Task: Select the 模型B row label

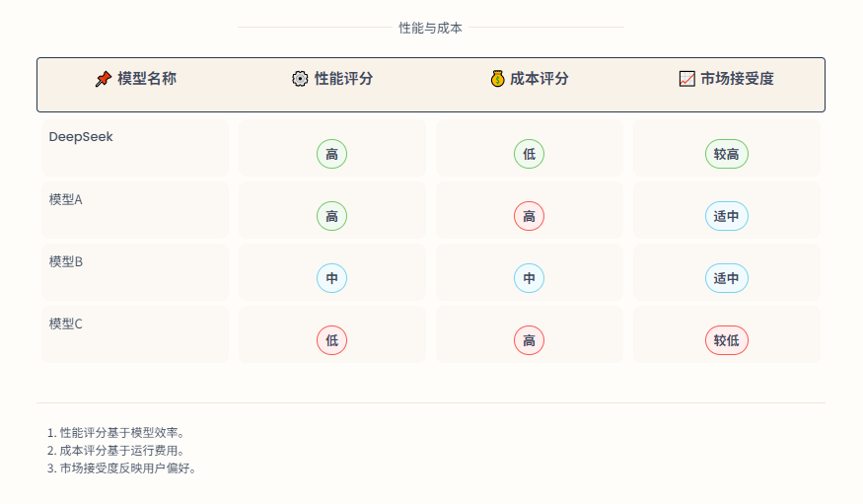Action: coord(66,261)
